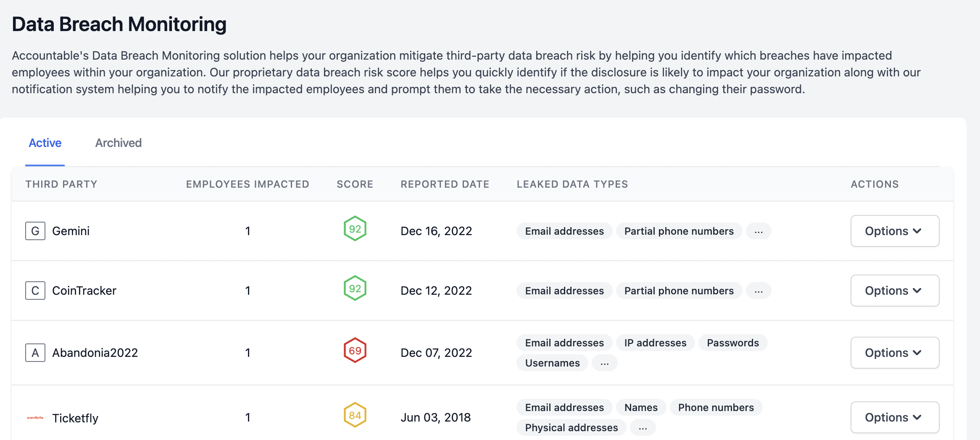Click the Dec 07, 2022 reported date
Viewport: 980px width, 440px height.
436,353
